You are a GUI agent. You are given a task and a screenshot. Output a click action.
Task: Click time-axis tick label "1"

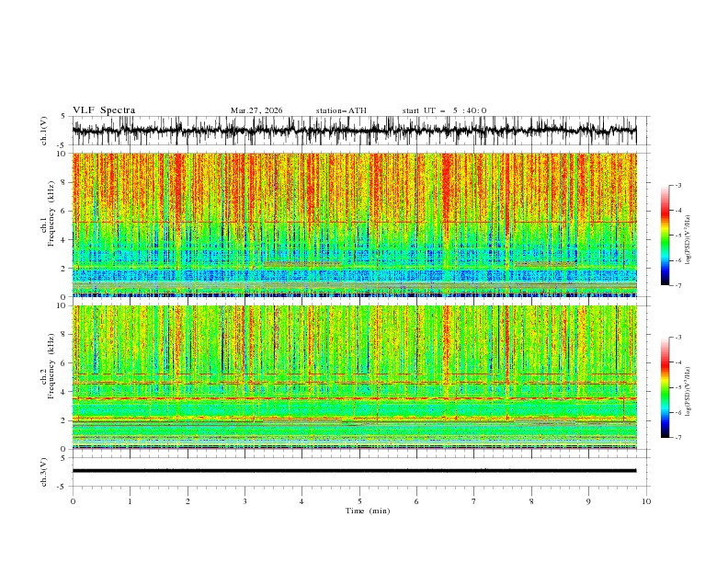130,501
